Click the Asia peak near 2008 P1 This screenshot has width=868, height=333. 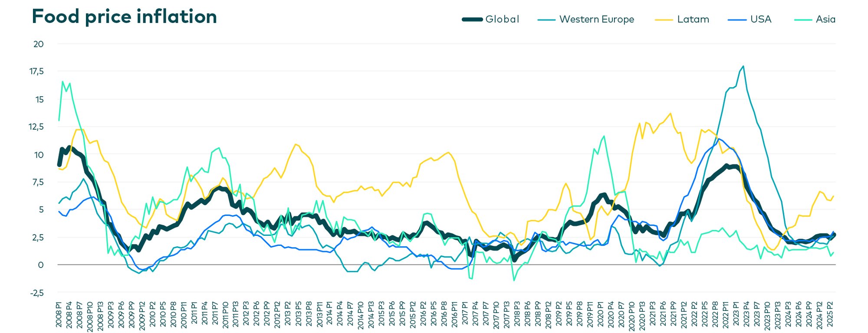click(62, 81)
